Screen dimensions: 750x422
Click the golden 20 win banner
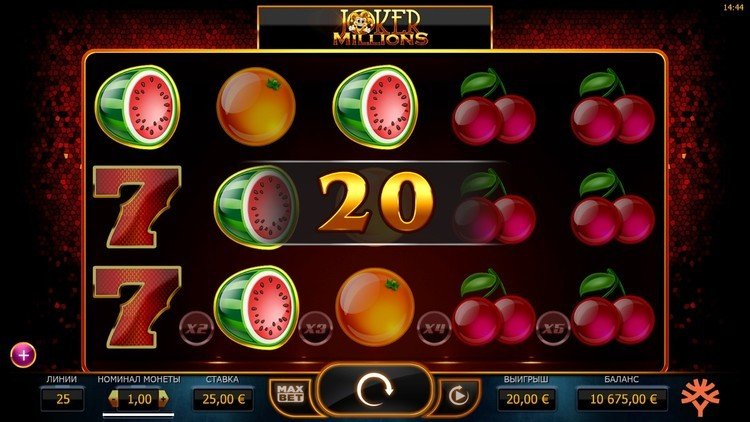pos(376,203)
